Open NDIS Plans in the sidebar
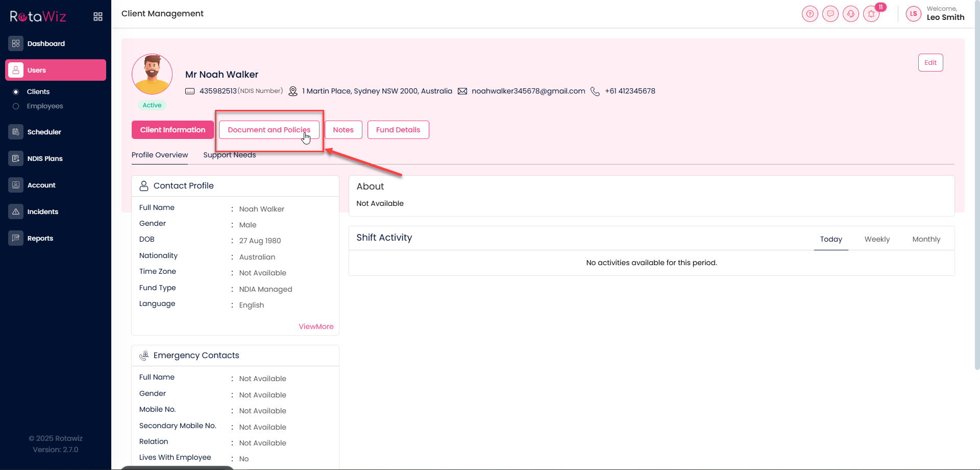Viewport: 980px width, 470px height. (x=45, y=158)
